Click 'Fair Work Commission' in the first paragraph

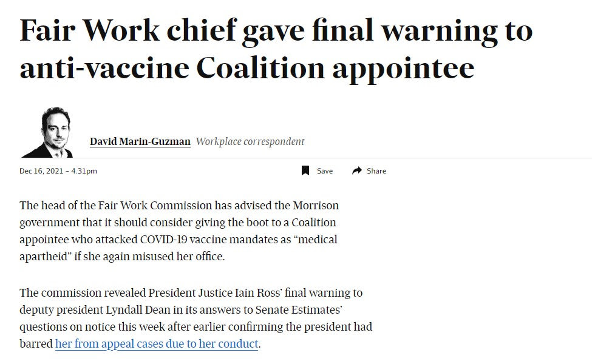155,206
